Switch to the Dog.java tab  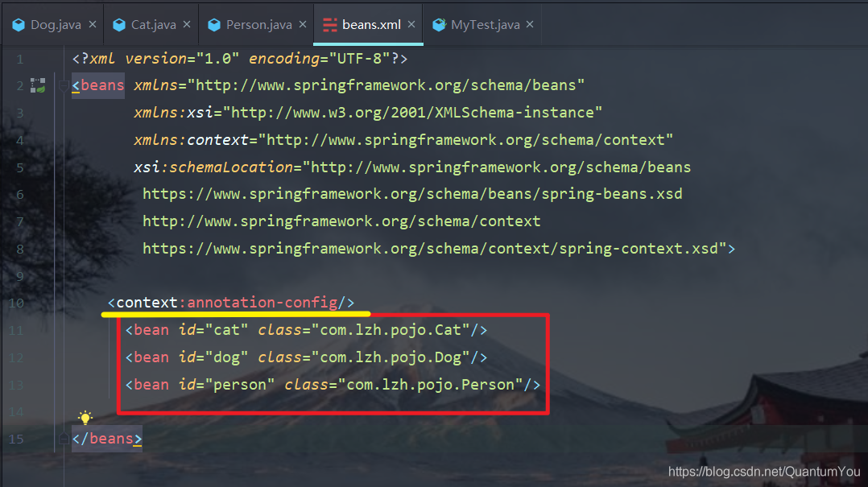53,25
